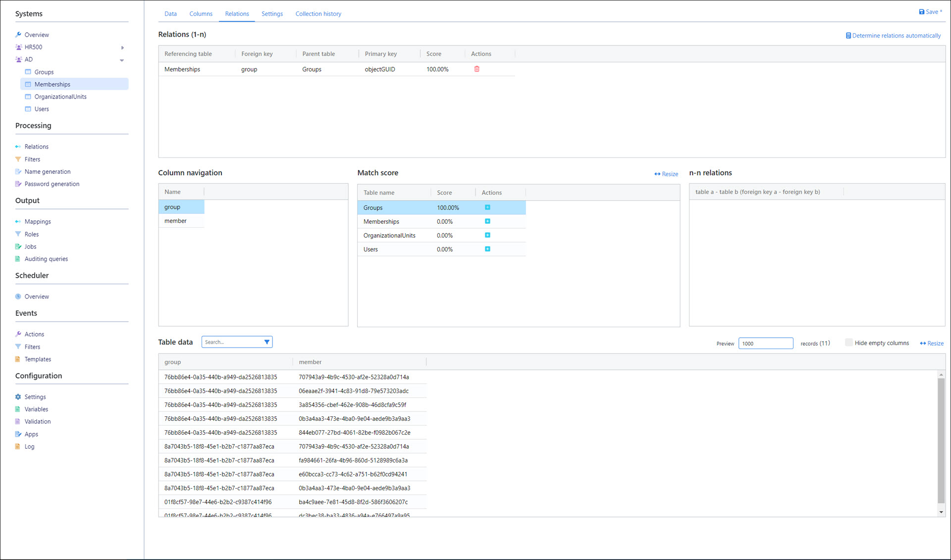The width and height of the screenshot is (951, 560).
Task: Expand the HR500 system tree
Action: point(122,48)
